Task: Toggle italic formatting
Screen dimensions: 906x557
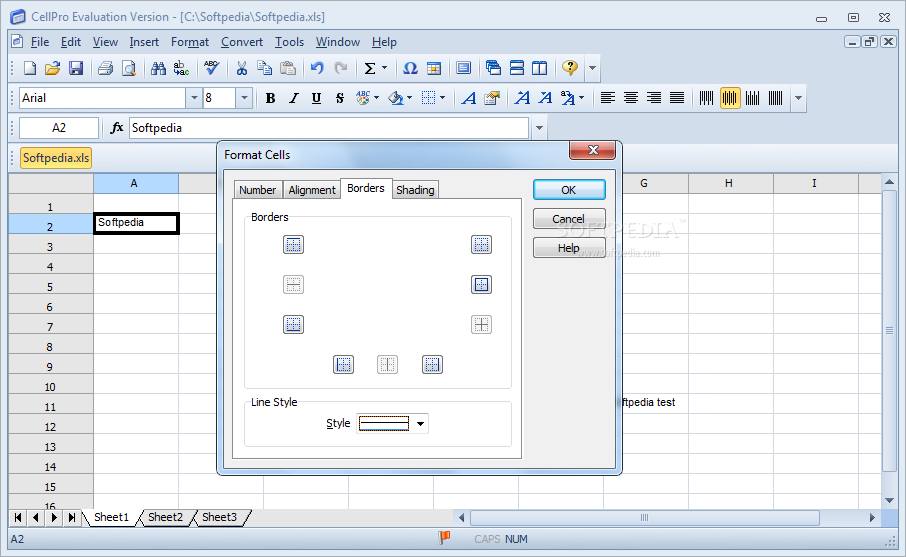Action: click(294, 98)
